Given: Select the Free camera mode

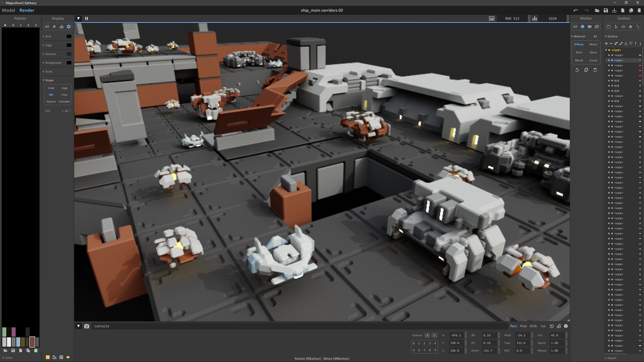Looking at the screenshot, I should pyautogui.click(x=523, y=326).
